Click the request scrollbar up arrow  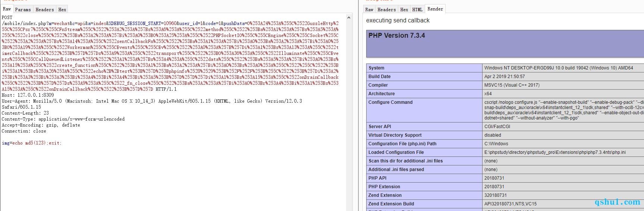349,18
